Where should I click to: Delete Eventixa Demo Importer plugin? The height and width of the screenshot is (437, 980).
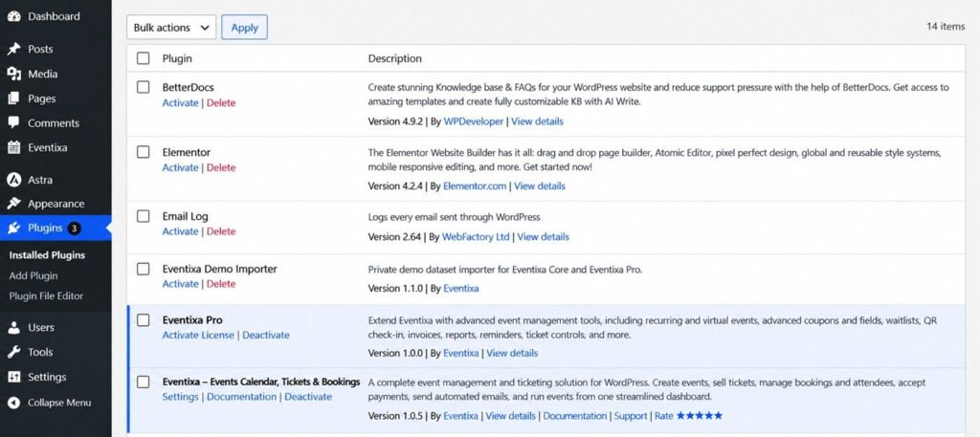point(221,284)
